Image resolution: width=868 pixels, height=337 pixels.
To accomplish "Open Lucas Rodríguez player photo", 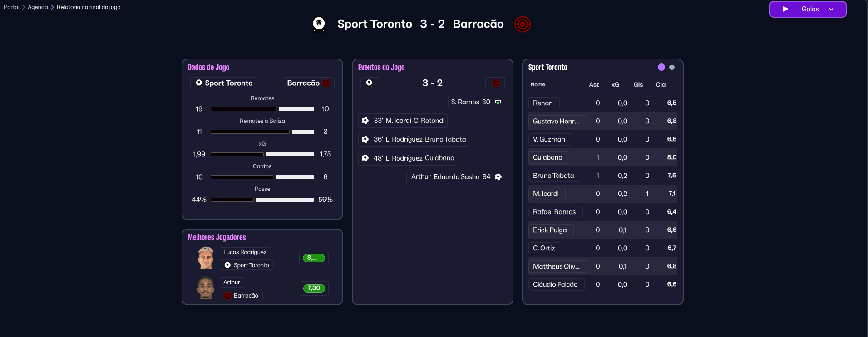I will pyautogui.click(x=206, y=258).
